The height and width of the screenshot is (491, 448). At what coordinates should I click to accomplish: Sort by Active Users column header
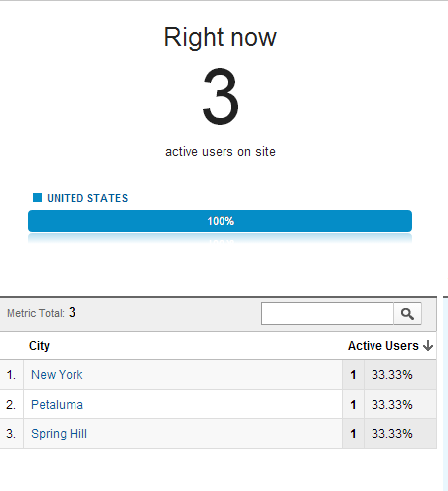pos(383,346)
